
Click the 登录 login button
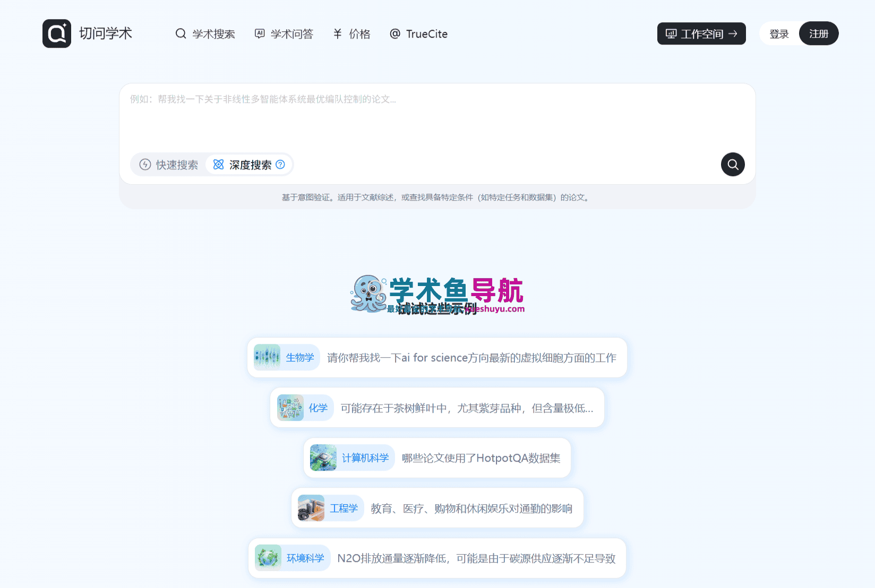pos(779,33)
